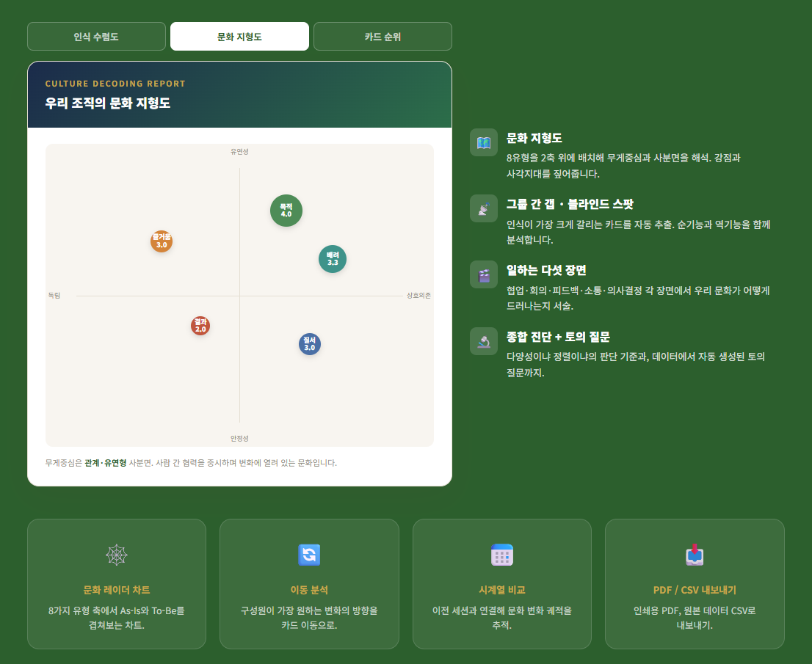
Task: Click the microscope icon for 그룹 간 갭
Action: click(484, 208)
